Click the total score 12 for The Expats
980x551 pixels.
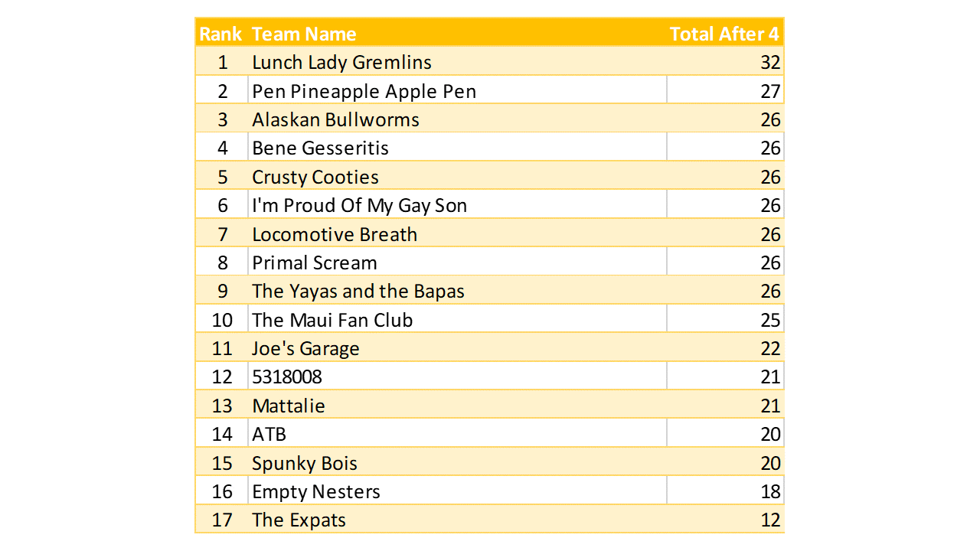(x=769, y=520)
